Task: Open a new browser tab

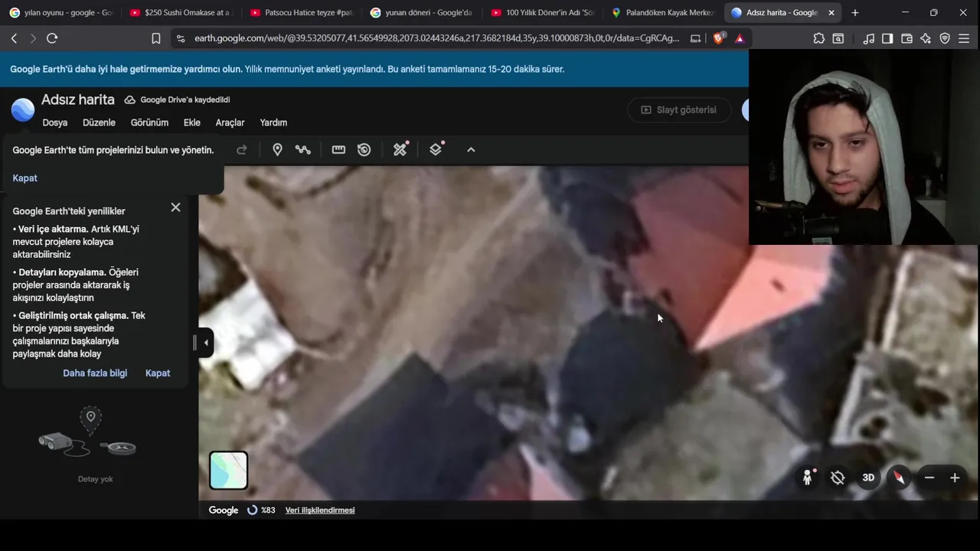Action: coord(855,12)
